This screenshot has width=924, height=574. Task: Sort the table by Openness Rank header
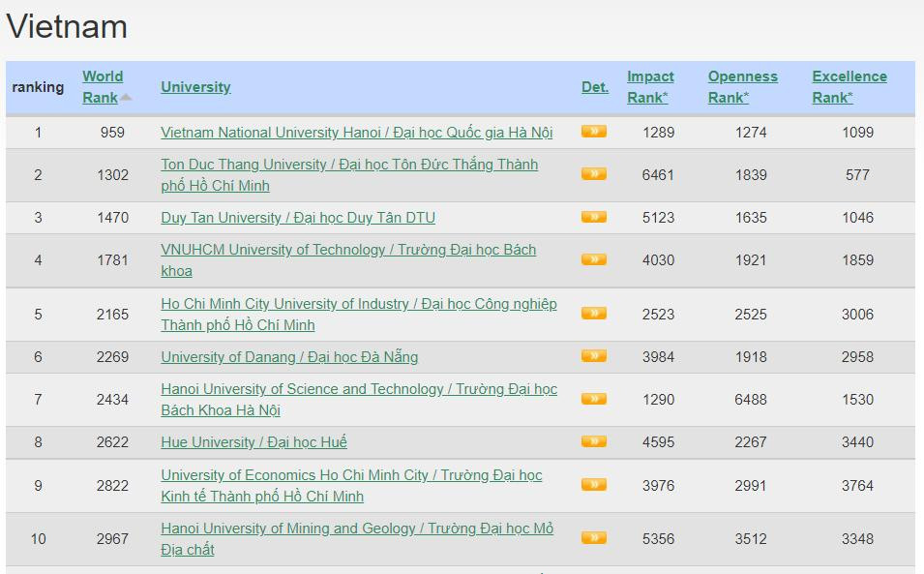742,87
